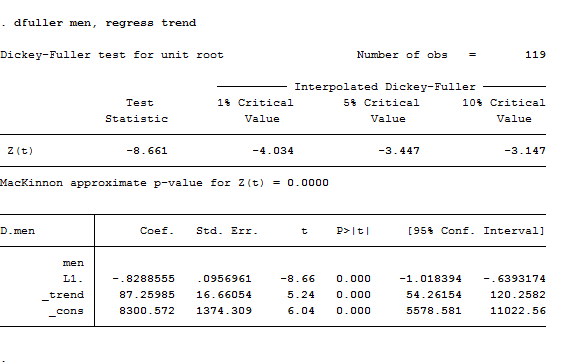
Task: Click the _trend t value 5.24
Action: tap(301, 295)
